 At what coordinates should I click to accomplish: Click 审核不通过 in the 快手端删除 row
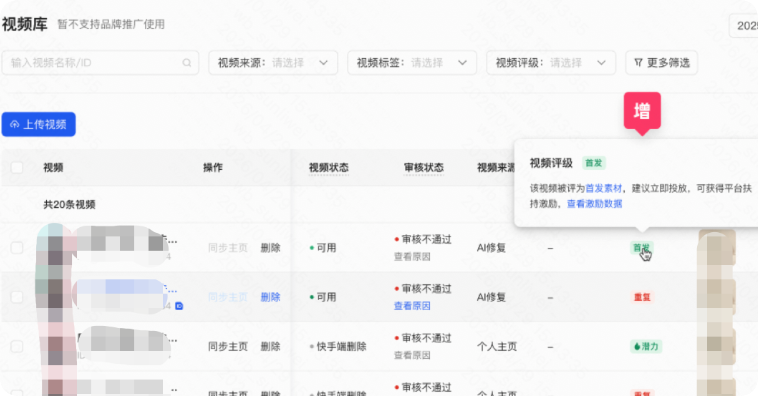pyautogui.click(x=426, y=337)
